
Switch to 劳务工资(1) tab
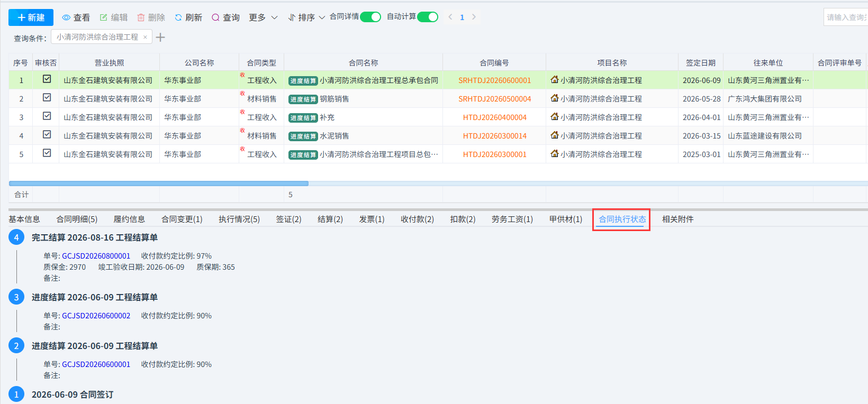click(x=512, y=219)
